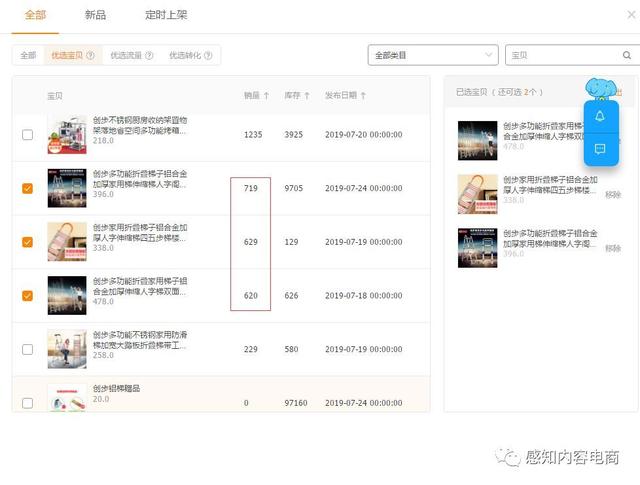
Task: Open the blue chat message icon
Action: click(x=600, y=149)
